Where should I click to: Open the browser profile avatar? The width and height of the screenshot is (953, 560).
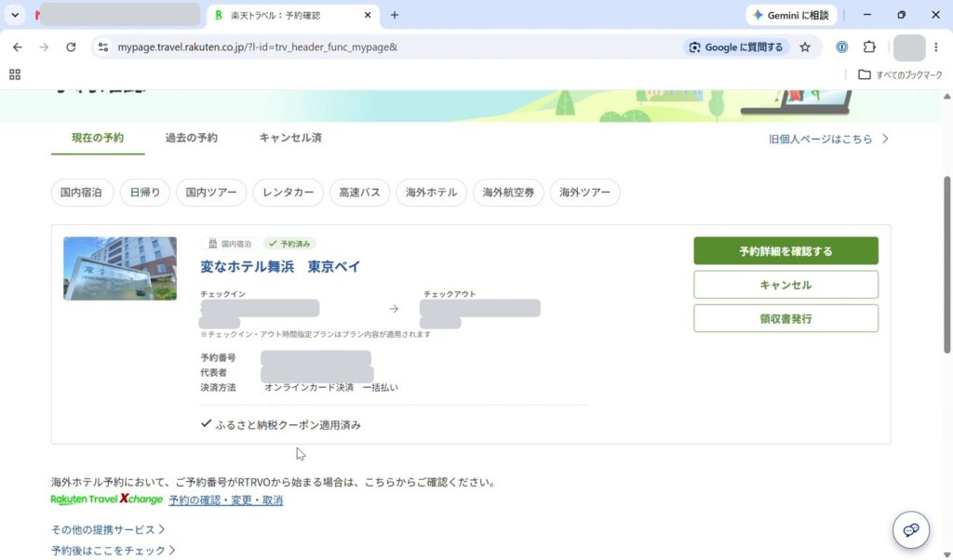(x=908, y=47)
